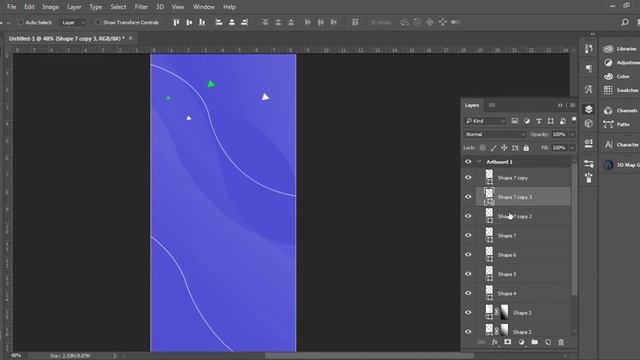The width and height of the screenshot is (640, 360).
Task: Hide the Shape 7 copy layer
Action: pyautogui.click(x=468, y=178)
